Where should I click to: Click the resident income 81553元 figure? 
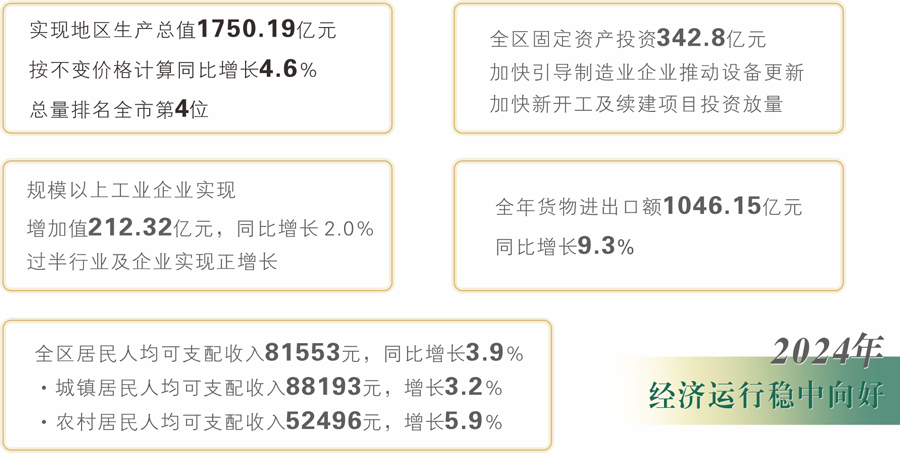click(313, 353)
